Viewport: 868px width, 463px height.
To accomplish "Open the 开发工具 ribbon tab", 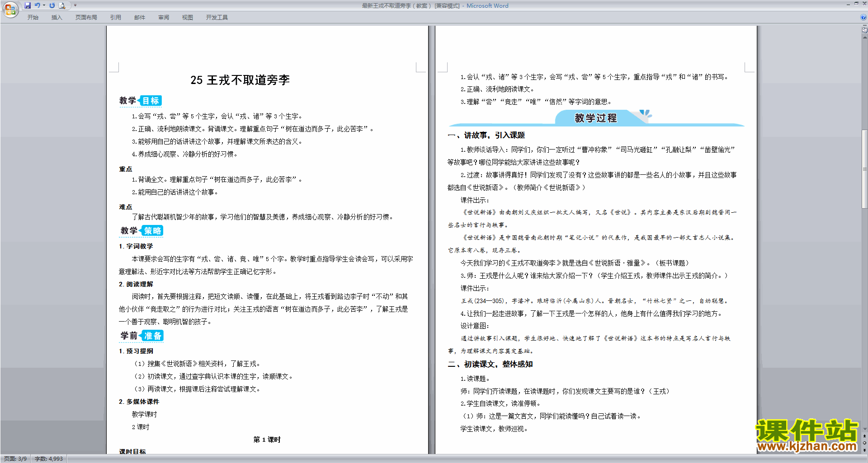I will [x=217, y=18].
